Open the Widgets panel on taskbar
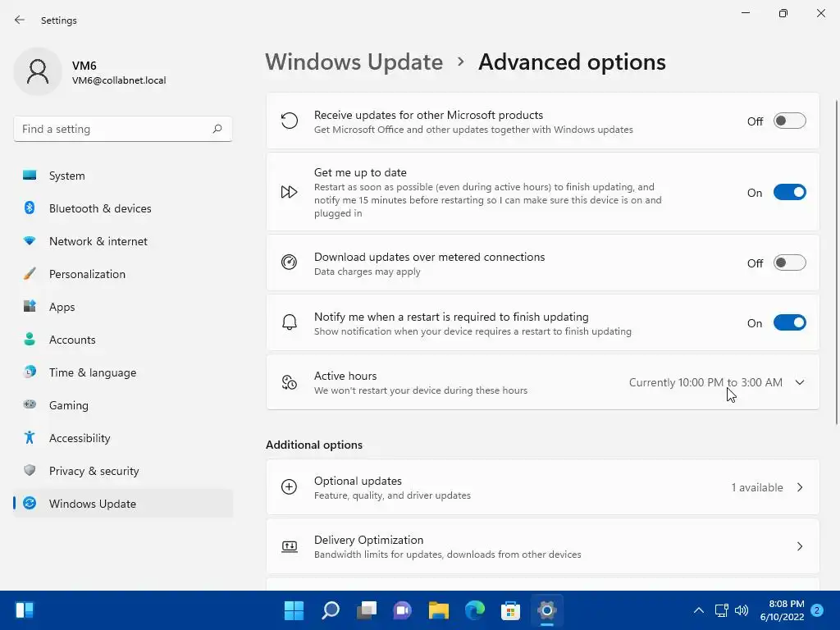 point(25,610)
